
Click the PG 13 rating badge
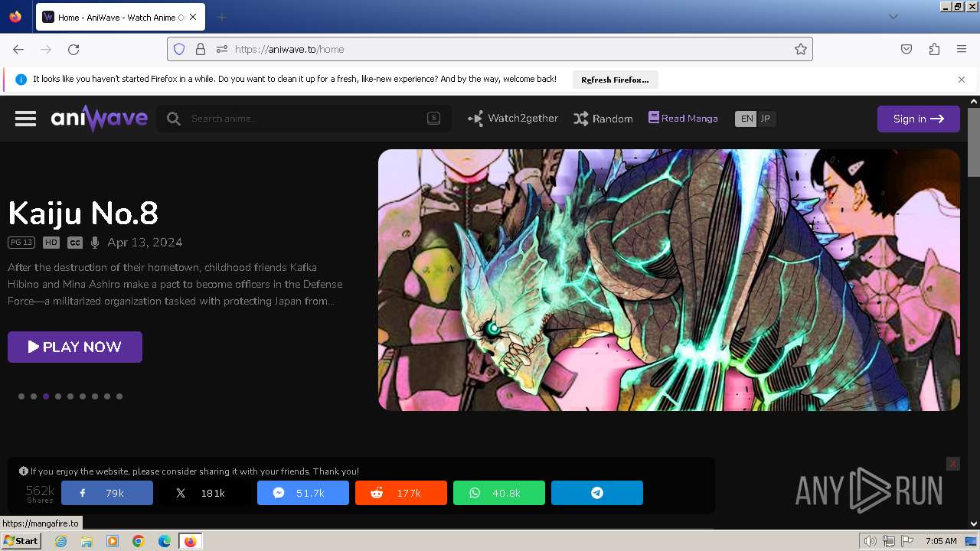tap(21, 243)
